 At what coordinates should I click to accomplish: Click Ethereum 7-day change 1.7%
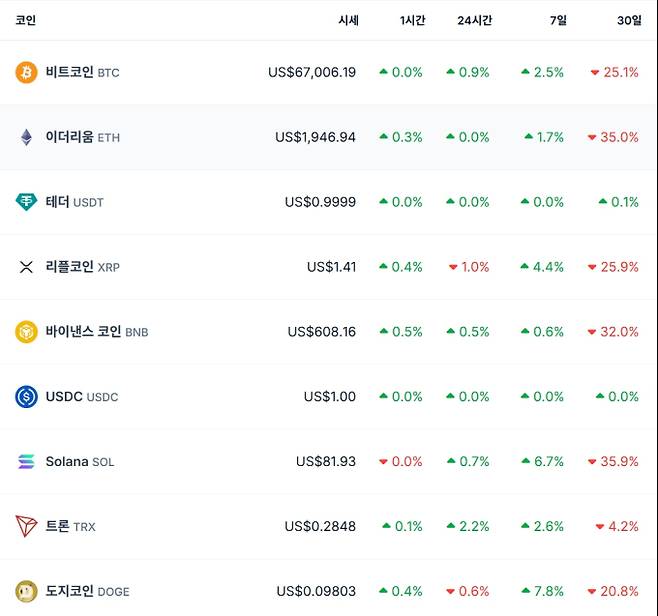[544, 137]
